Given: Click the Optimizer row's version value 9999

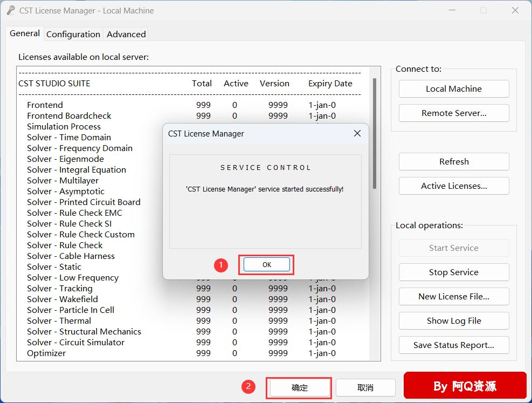Looking at the screenshot, I should 278,353.
